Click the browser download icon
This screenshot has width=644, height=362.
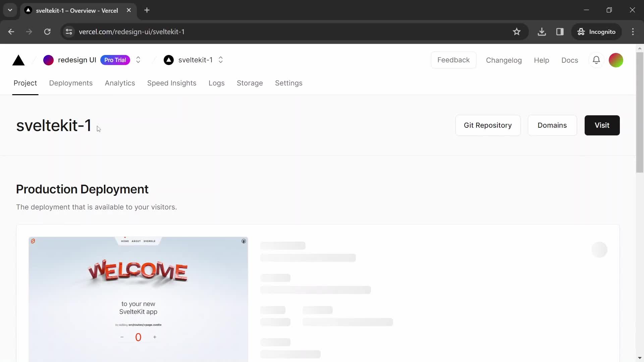[542, 32]
